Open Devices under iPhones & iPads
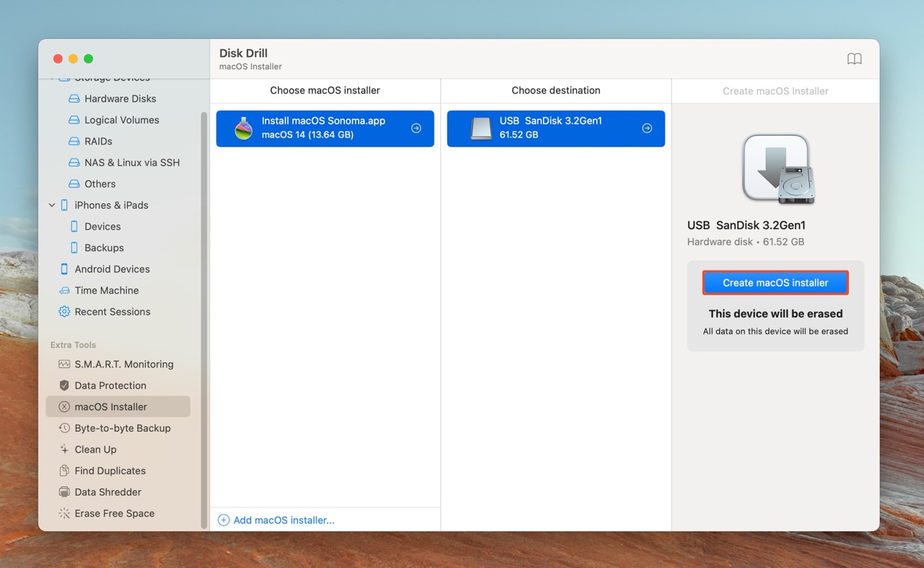Screen dimensions: 924x568 [103, 227]
